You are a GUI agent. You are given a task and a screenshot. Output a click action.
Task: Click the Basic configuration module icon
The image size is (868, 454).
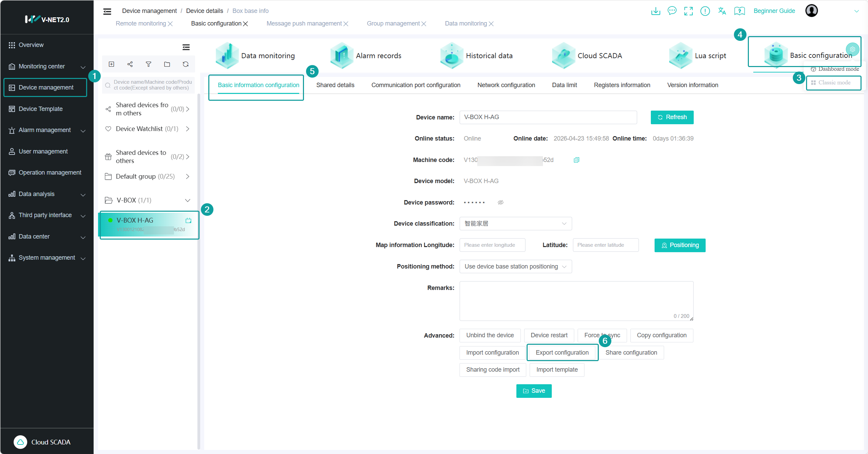point(776,54)
